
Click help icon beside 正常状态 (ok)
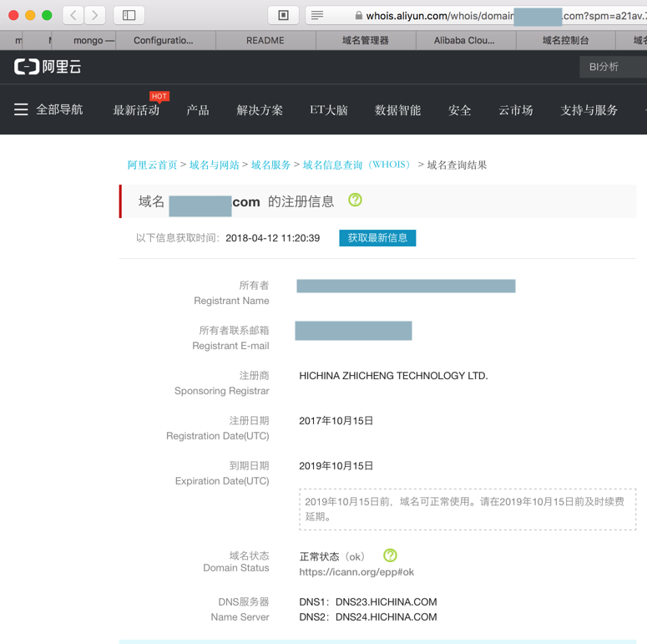pyautogui.click(x=390, y=555)
